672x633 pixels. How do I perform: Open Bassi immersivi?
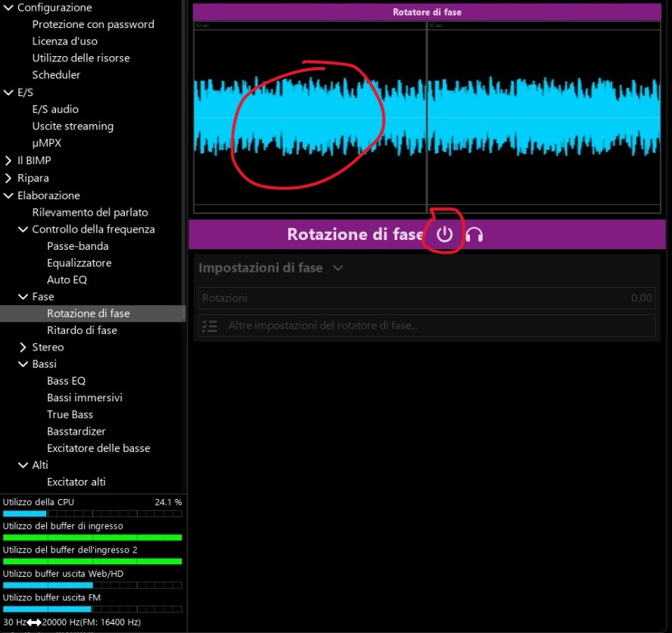tap(85, 398)
